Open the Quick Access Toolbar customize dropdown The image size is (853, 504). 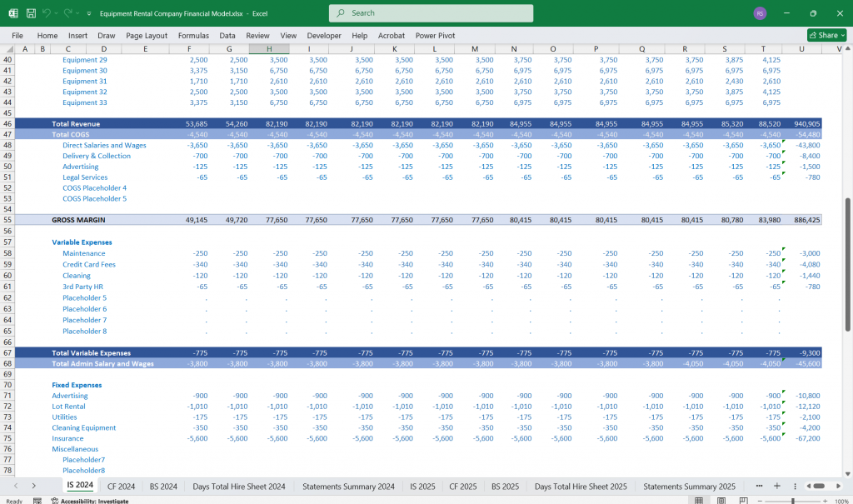point(89,12)
